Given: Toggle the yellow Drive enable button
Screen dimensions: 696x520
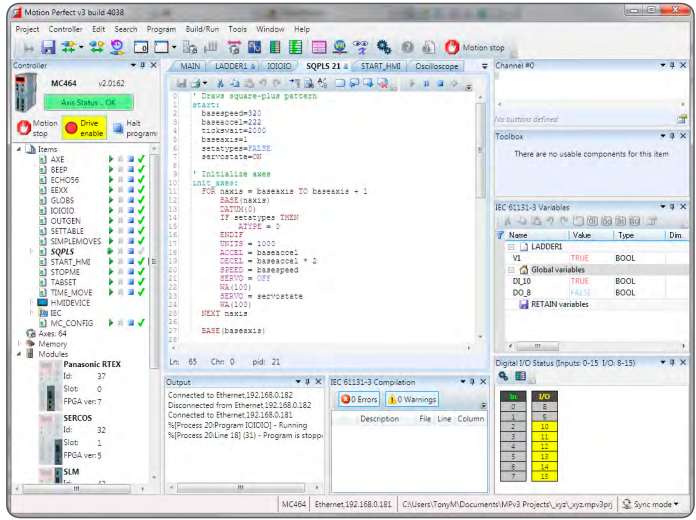Looking at the screenshot, I should 84,128.
